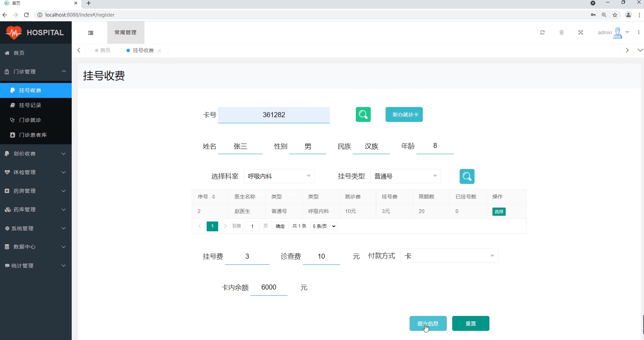
Task: Open the 选择科室 department dropdown
Action: pyautogui.click(x=279, y=176)
